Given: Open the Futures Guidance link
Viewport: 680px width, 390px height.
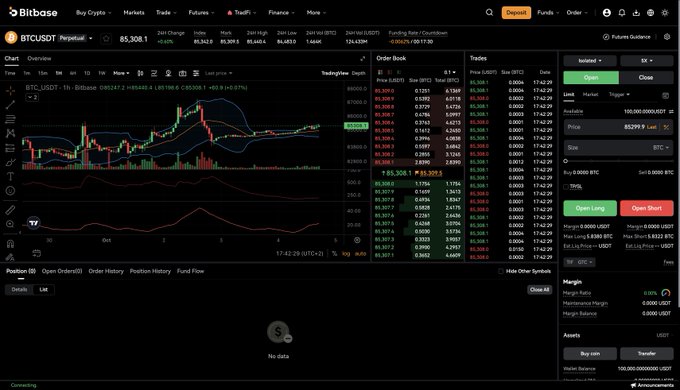Looking at the screenshot, I should point(627,37).
